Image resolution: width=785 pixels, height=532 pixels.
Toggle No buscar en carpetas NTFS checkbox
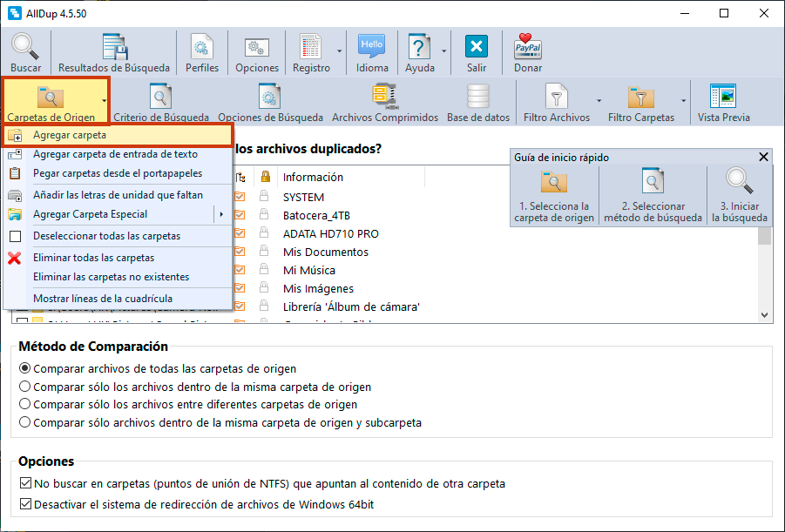point(25,483)
